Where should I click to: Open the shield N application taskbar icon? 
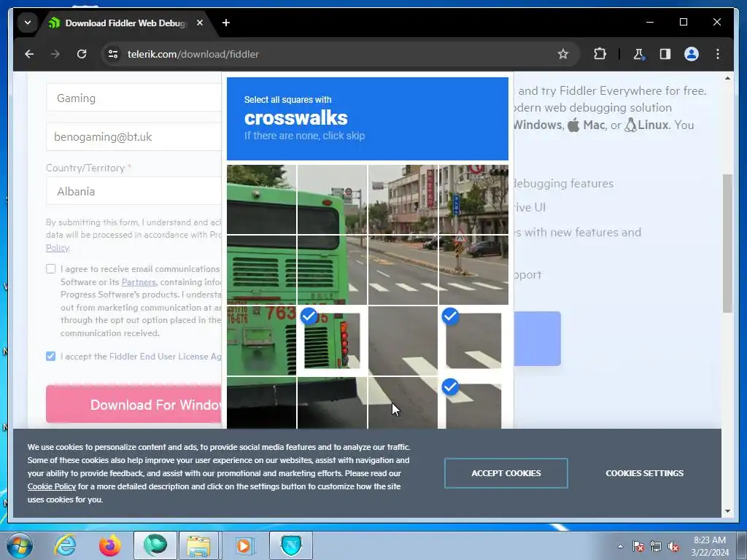click(x=291, y=545)
